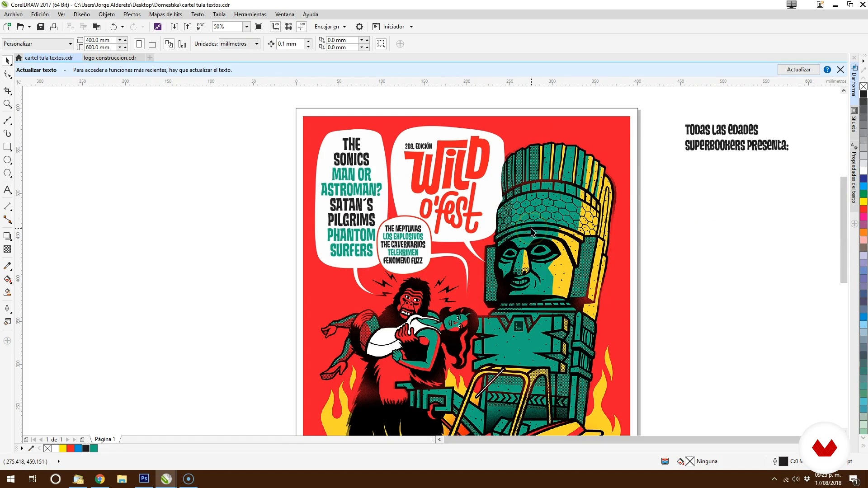This screenshot has height=488, width=868.
Task: Toggle rulers display
Action: click(x=275, y=27)
